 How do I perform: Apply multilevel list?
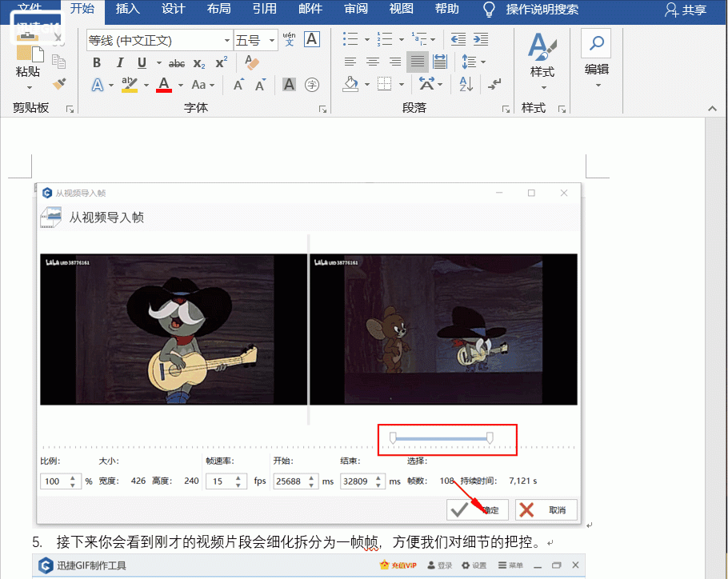click(419, 39)
